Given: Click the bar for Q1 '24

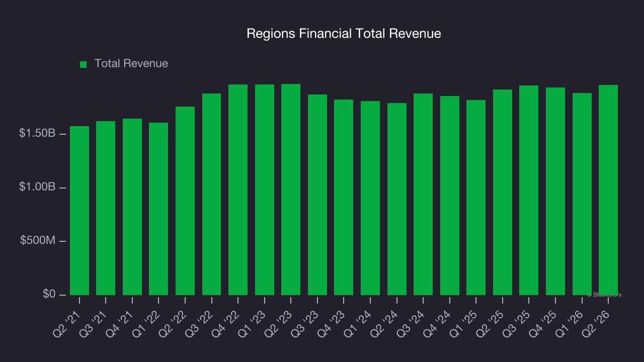Looking at the screenshot, I should click(x=370, y=198).
